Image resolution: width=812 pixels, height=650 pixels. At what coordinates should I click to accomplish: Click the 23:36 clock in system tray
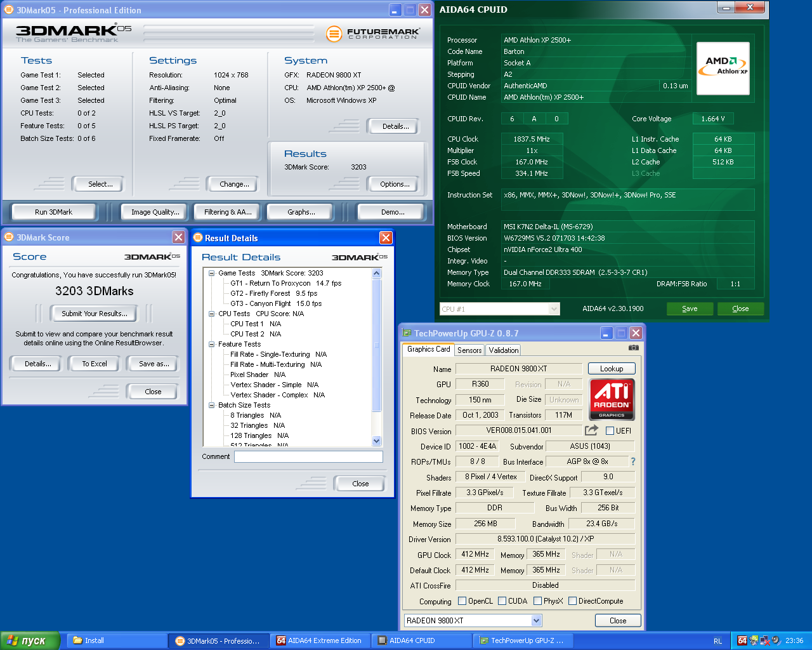794,641
